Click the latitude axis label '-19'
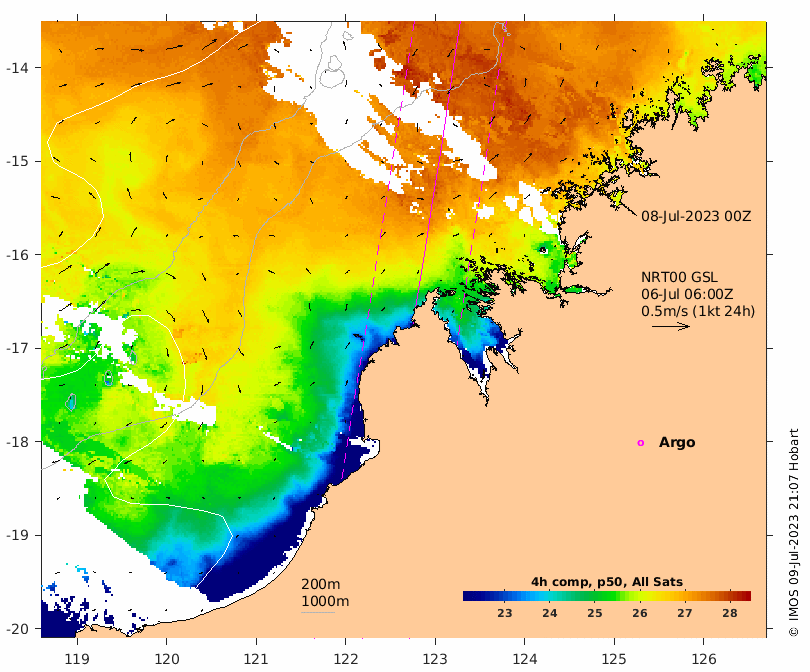 17,535
